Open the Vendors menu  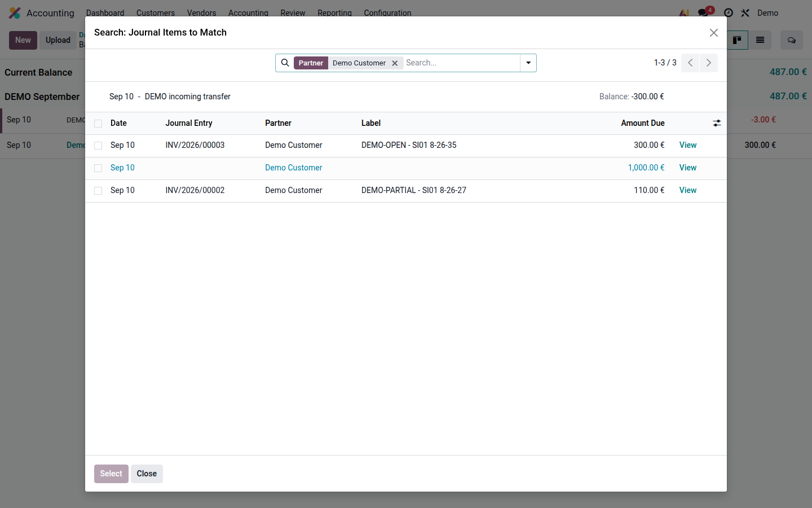pyautogui.click(x=201, y=12)
